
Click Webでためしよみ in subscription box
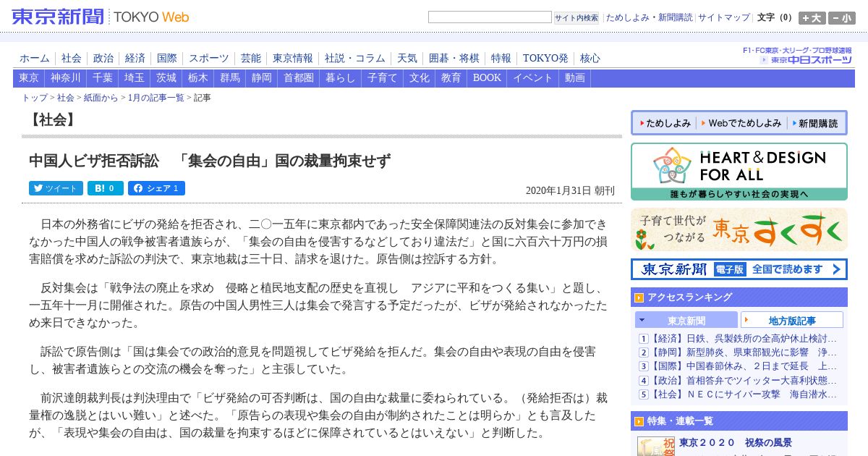(741, 123)
